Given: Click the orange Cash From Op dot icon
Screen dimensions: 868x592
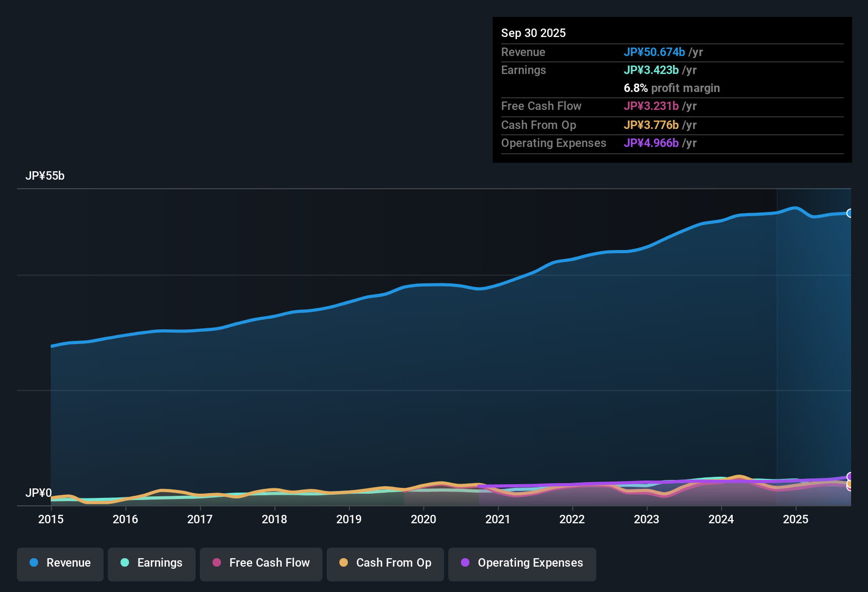Looking at the screenshot, I should click(344, 563).
